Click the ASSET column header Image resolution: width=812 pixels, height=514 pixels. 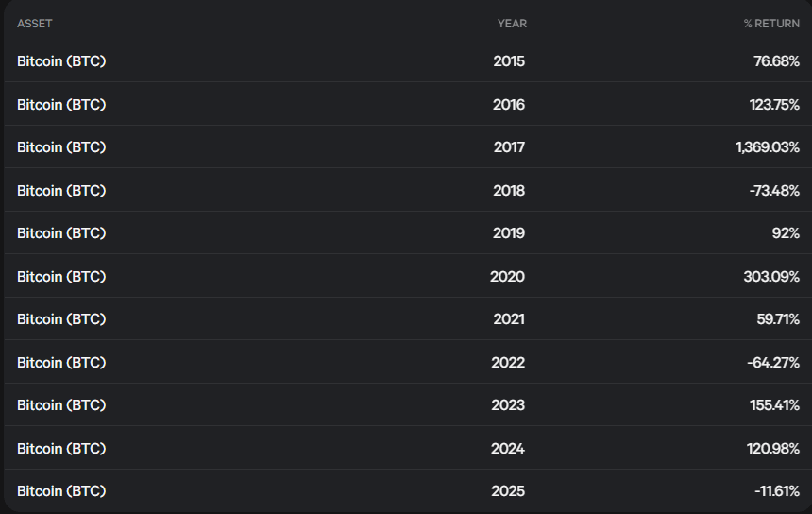pos(35,24)
